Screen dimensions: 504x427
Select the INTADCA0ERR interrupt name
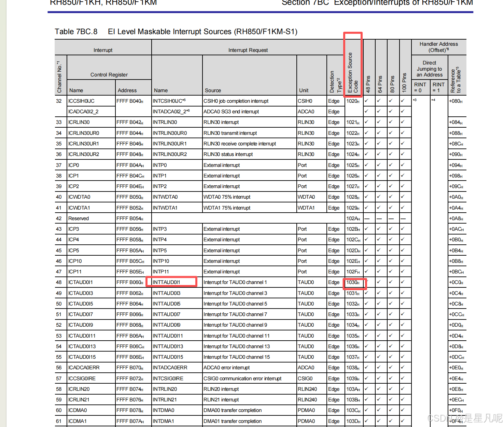(x=170, y=368)
